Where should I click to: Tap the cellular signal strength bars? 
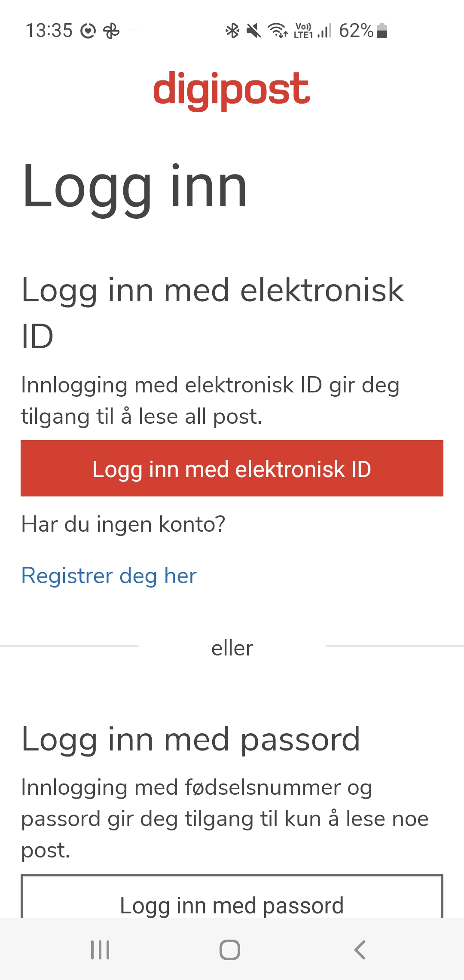[325, 32]
